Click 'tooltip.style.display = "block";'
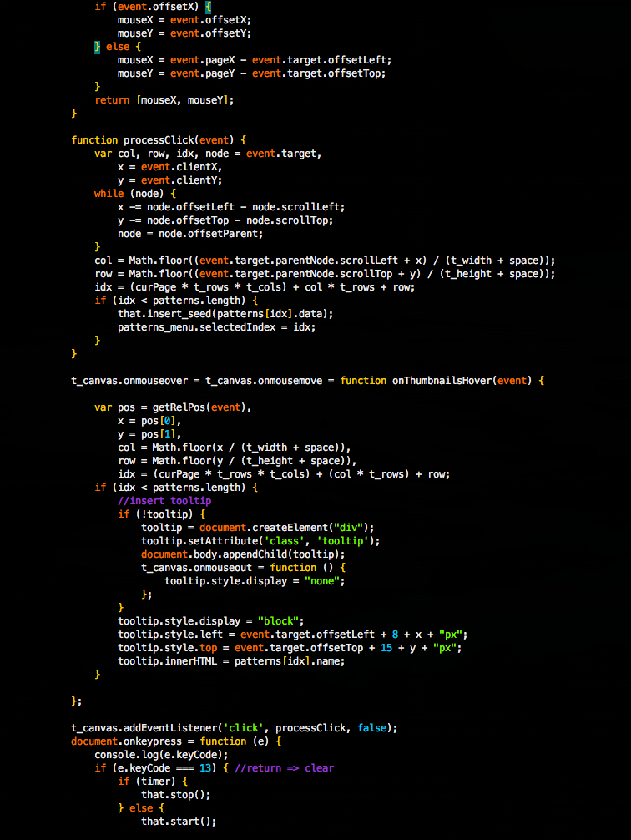631x840 pixels. point(211,621)
